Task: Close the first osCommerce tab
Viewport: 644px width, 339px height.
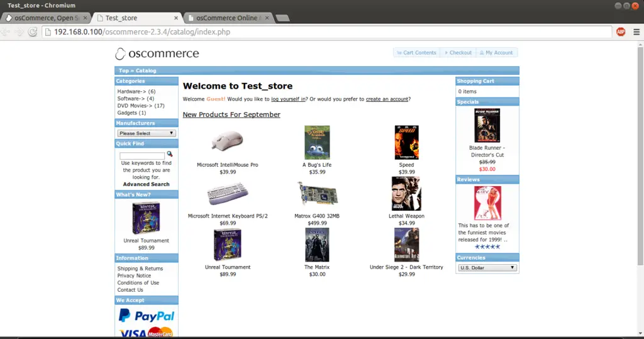Action: tap(85, 18)
